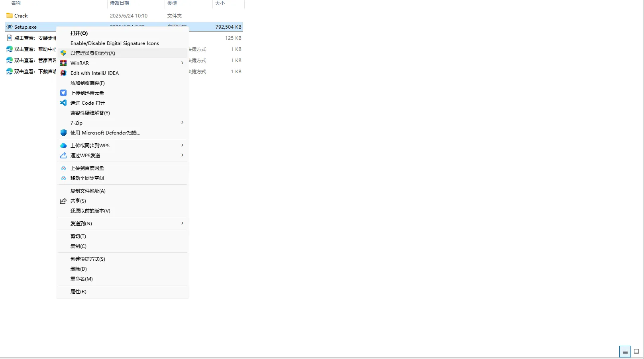Choose 上传到迅雷云盘 menu entry

point(122,93)
